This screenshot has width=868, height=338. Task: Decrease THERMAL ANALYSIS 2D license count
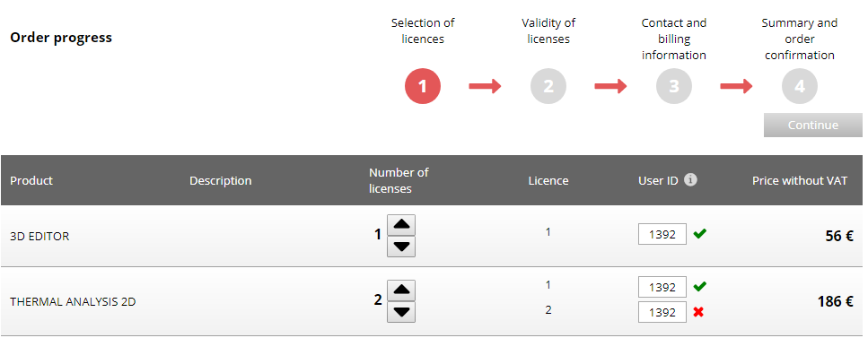tap(401, 312)
